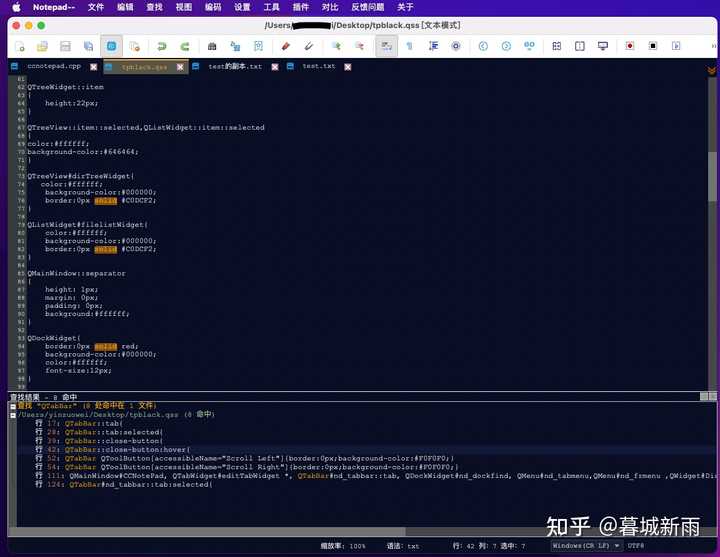Open the 编辑 menu
Viewport: 720px width, 557px height.
click(x=125, y=7)
